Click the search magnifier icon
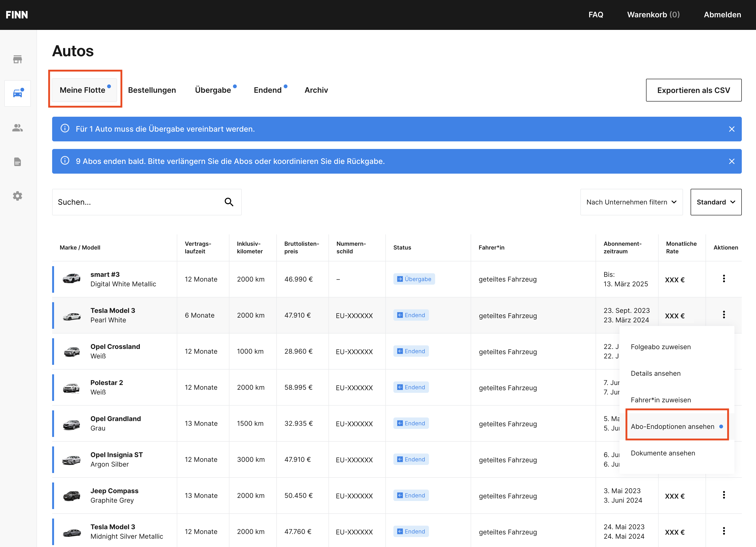The width and height of the screenshot is (756, 547). pos(229,202)
